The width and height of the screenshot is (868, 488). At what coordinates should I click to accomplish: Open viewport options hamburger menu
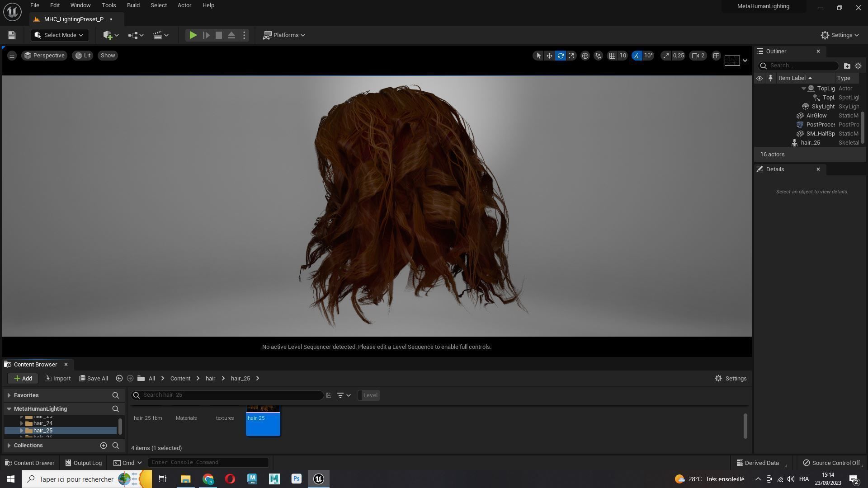point(12,56)
